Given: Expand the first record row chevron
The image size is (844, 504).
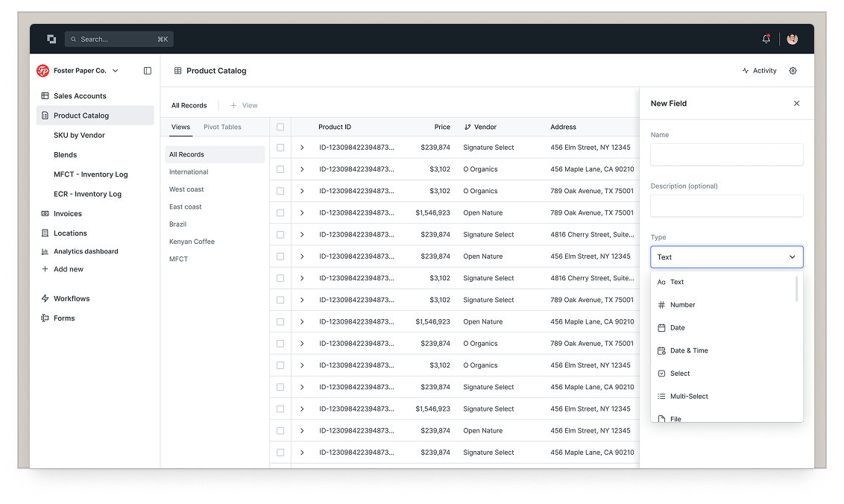Looking at the screenshot, I should pos(302,148).
